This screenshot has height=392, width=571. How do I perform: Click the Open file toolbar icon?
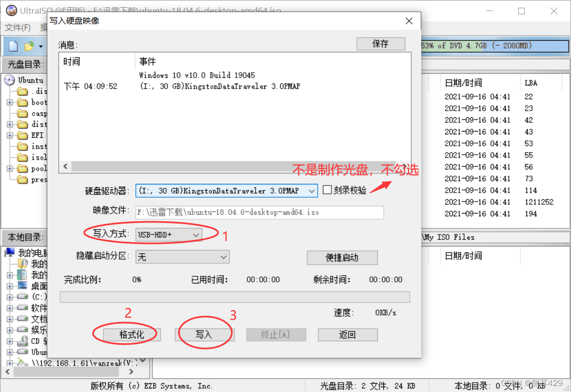tap(29, 46)
